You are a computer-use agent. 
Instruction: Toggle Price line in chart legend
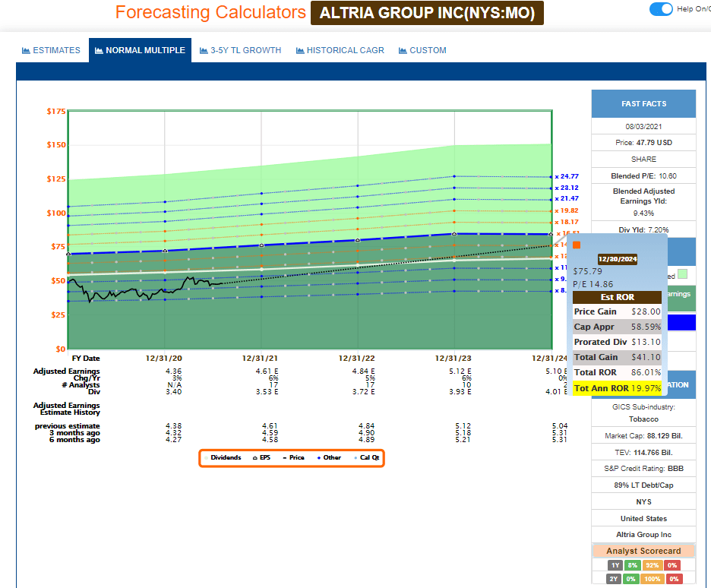pyautogui.click(x=293, y=457)
